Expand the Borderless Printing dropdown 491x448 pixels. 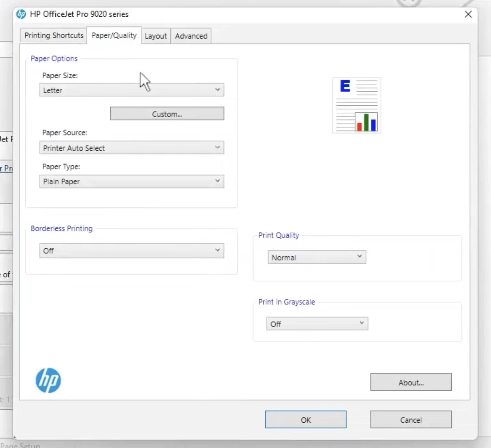coord(132,251)
